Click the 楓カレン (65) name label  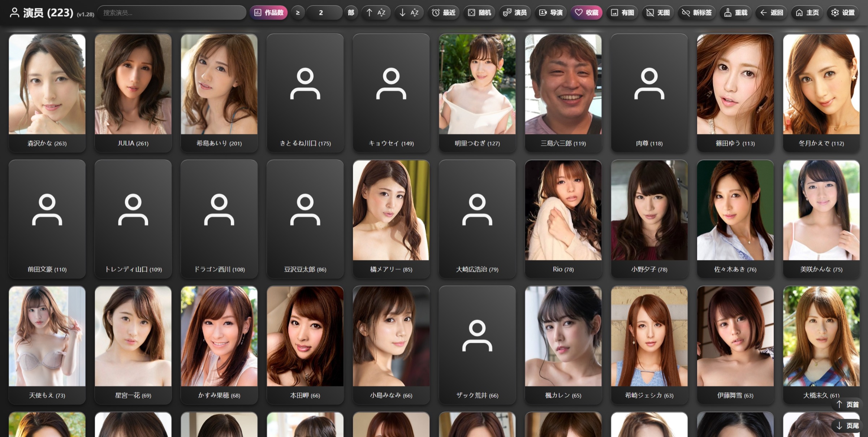563,395
